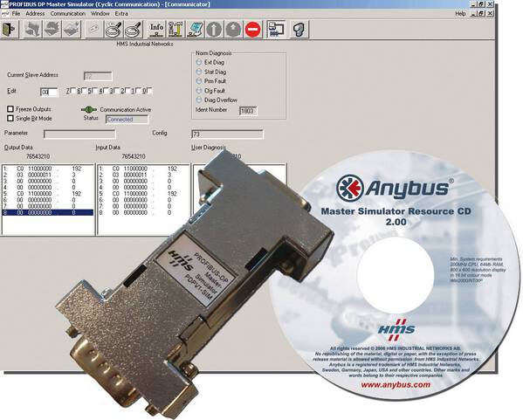Image resolution: width=523 pixels, height=420 pixels.
Task: Toggle bit 4 checkbox
Action: point(106,91)
